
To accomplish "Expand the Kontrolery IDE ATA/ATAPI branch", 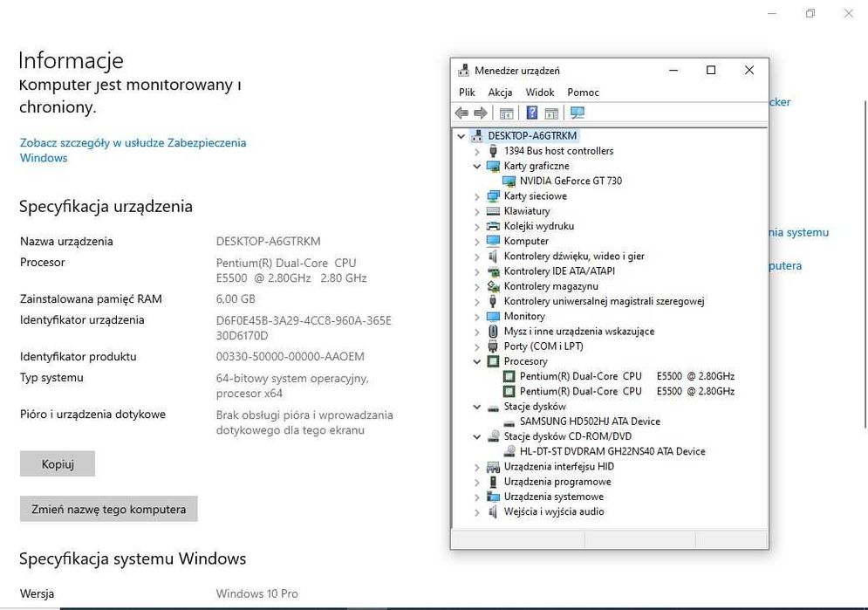I will tap(476, 271).
